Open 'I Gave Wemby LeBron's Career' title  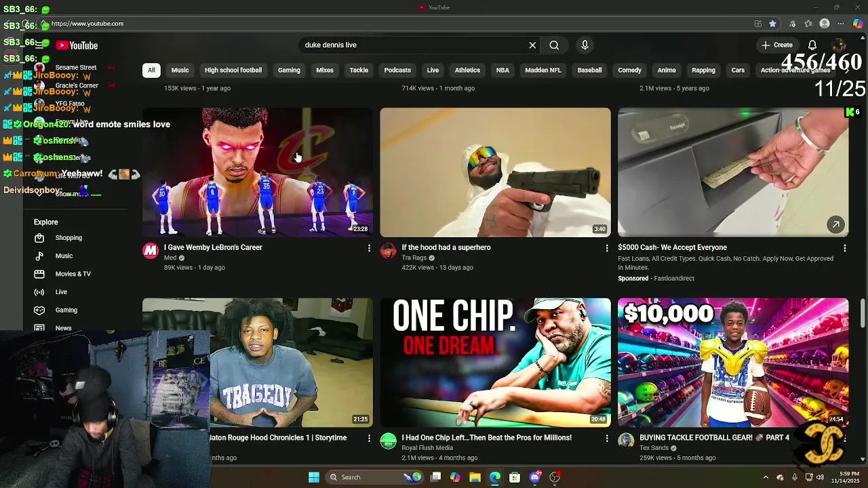coord(213,248)
